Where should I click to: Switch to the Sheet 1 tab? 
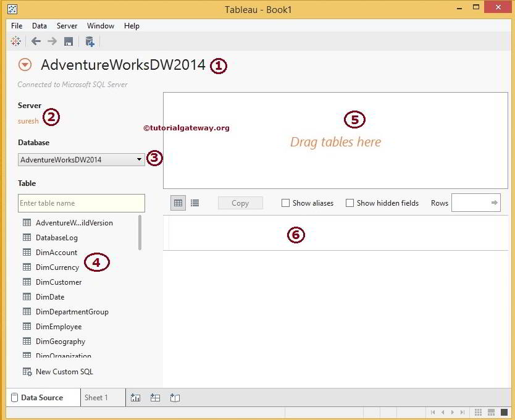[x=103, y=398]
